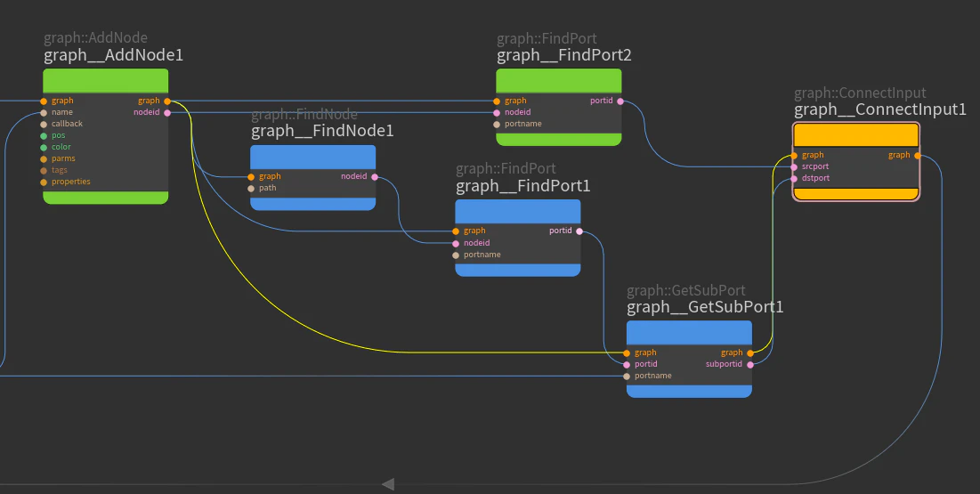Click portid input port on GetSubPort1
Viewport: 980px width, 494px height.
(627, 365)
